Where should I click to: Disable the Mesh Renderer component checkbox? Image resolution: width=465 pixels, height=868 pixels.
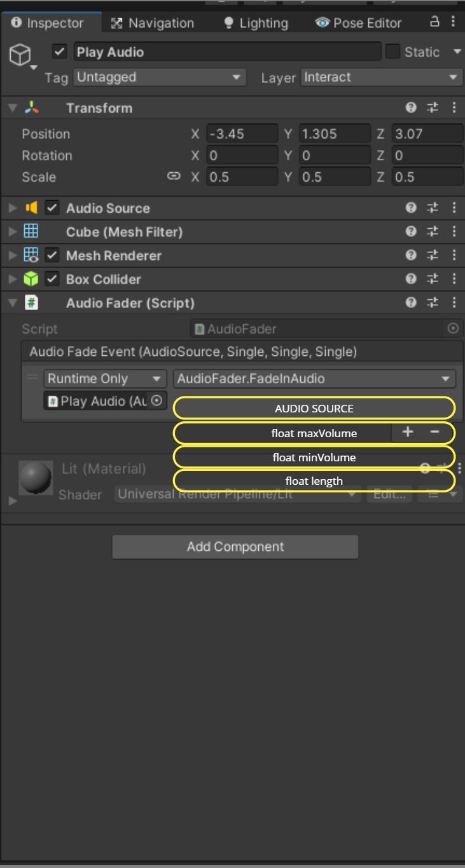point(52,255)
